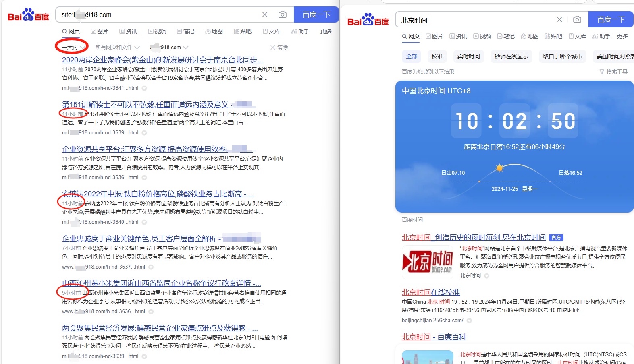Select the 美国时间对照表 filter chip
Viewport: 634px width, 364px height.
[613, 56]
